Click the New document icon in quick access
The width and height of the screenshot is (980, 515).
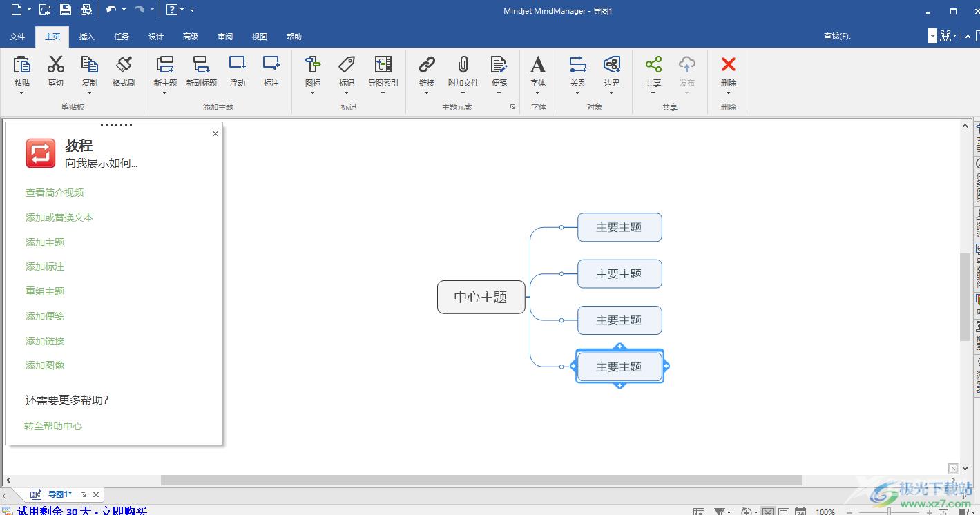tap(16, 10)
